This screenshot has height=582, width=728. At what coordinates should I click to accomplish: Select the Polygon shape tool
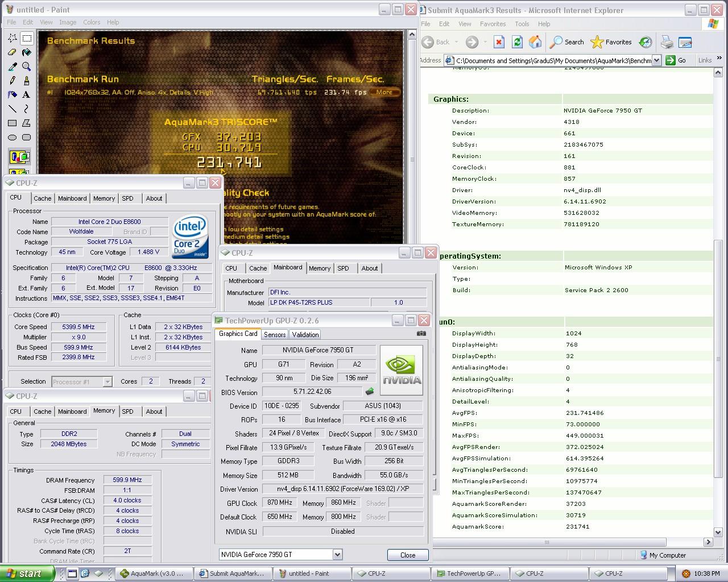click(x=27, y=123)
